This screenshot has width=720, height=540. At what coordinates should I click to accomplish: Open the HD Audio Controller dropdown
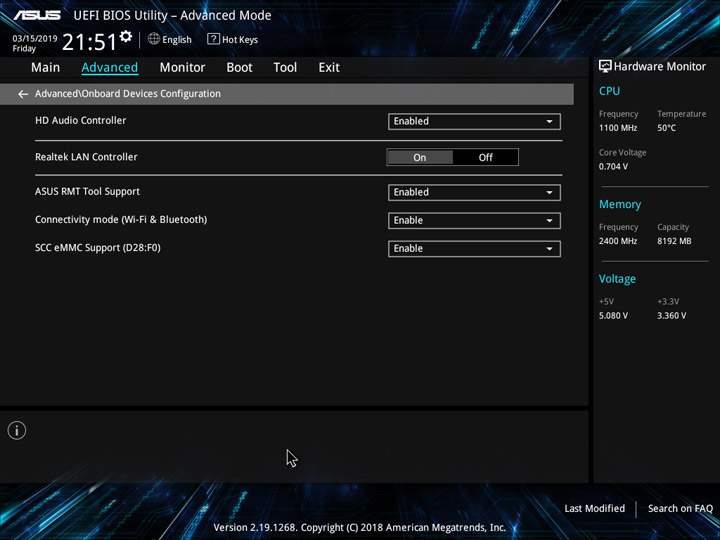click(x=474, y=121)
